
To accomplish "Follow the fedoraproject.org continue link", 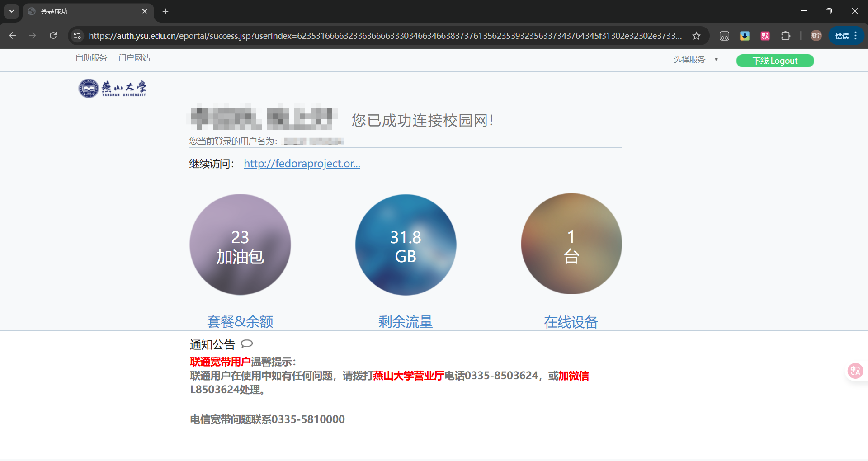I will click(302, 164).
